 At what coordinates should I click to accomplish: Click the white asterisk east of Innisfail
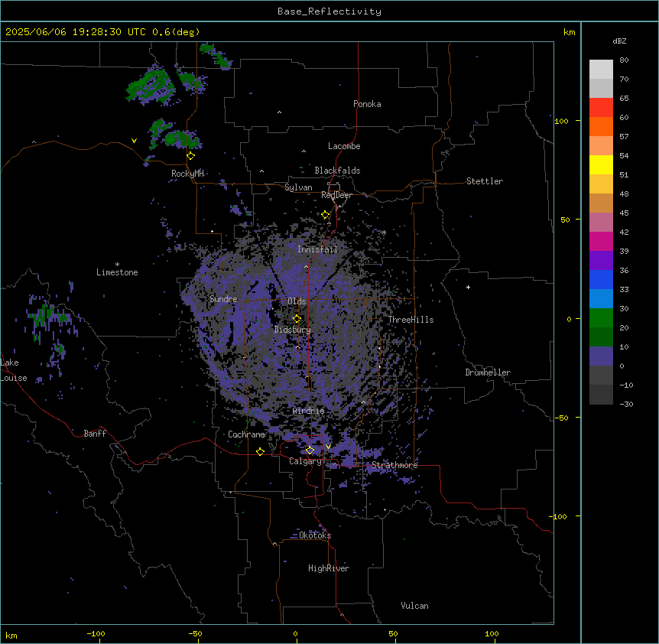click(384, 233)
